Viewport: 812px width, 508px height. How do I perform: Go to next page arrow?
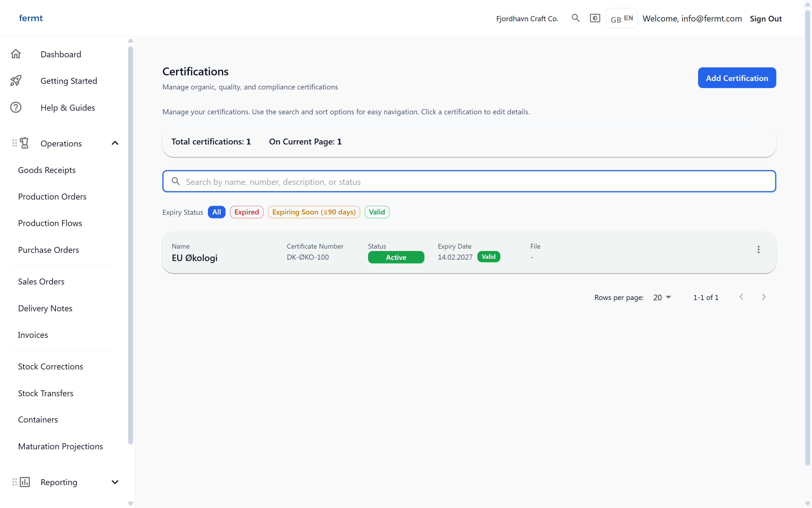tap(764, 297)
